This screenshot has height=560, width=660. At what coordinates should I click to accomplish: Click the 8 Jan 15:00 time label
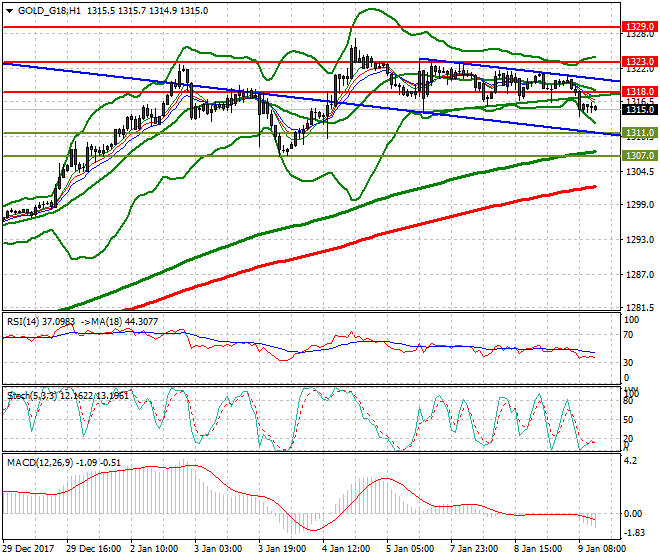point(538,549)
